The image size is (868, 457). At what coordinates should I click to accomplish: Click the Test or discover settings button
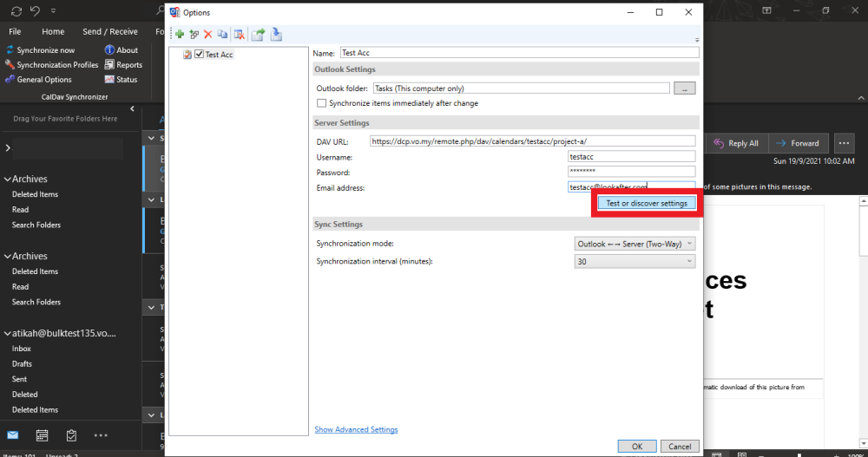(647, 203)
